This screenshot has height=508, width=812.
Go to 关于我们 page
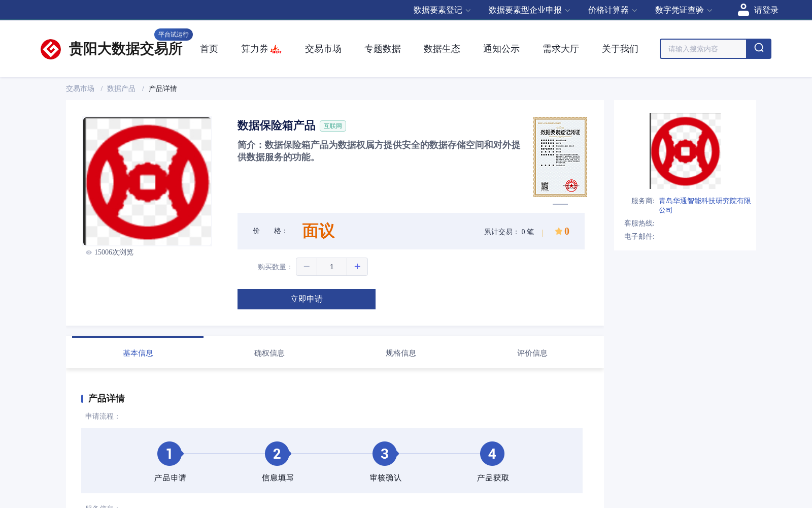(620, 49)
